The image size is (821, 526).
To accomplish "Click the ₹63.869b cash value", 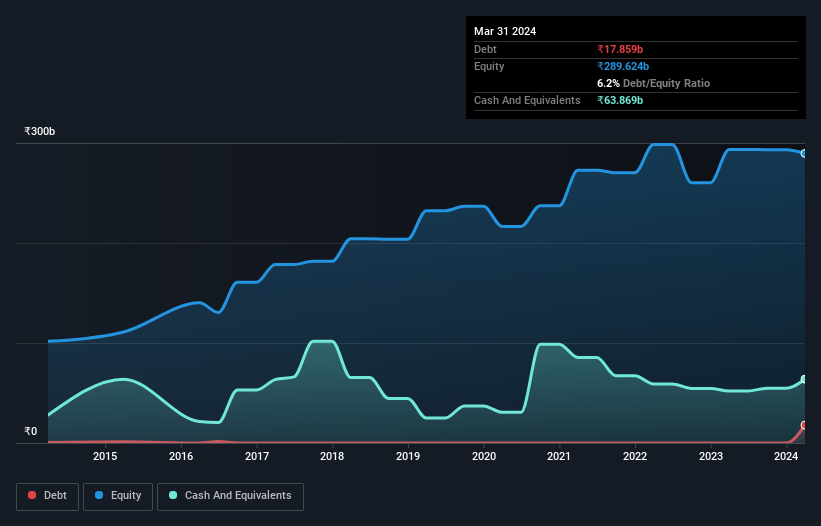I will pyautogui.click(x=620, y=100).
